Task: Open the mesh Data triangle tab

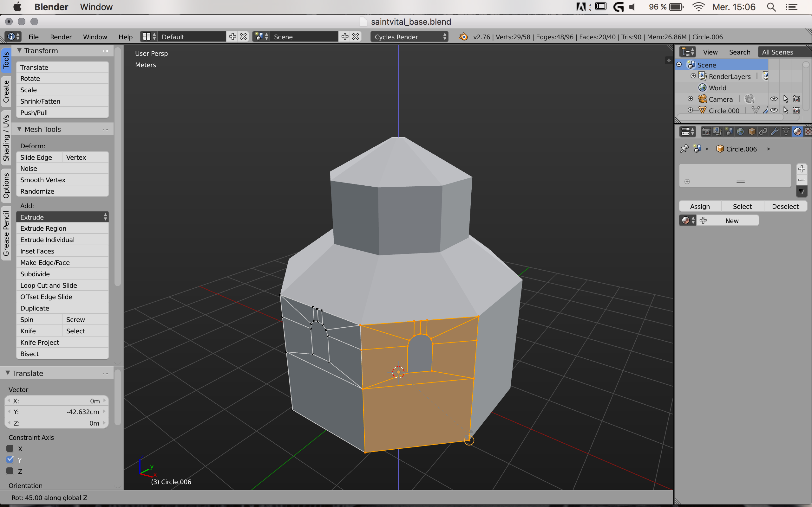Action: click(786, 132)
